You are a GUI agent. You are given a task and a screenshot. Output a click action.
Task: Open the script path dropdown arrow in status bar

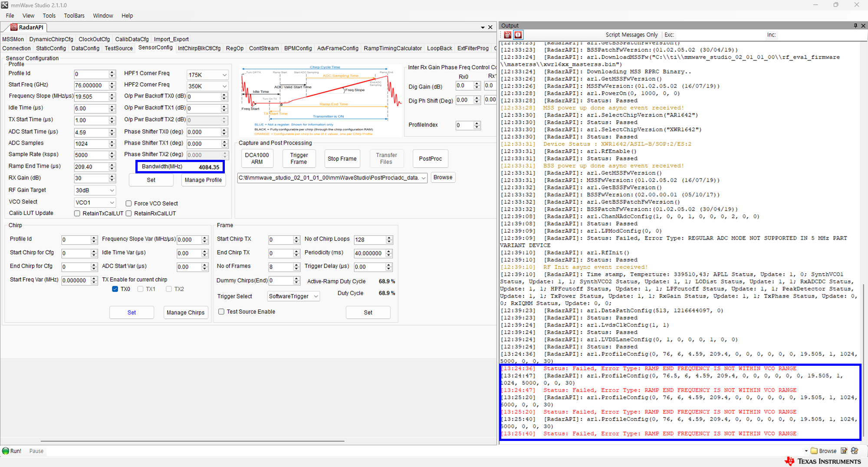point(806,451)
